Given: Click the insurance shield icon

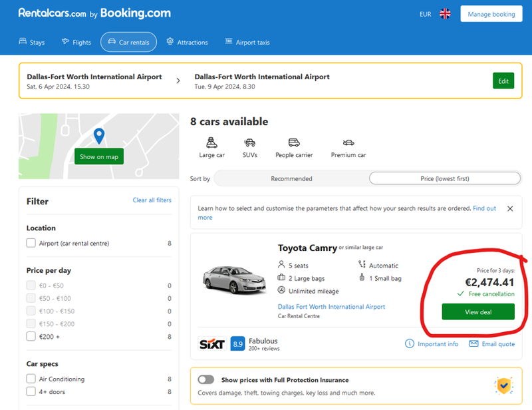Looking at the screenshot, I should tap(504, 385).
